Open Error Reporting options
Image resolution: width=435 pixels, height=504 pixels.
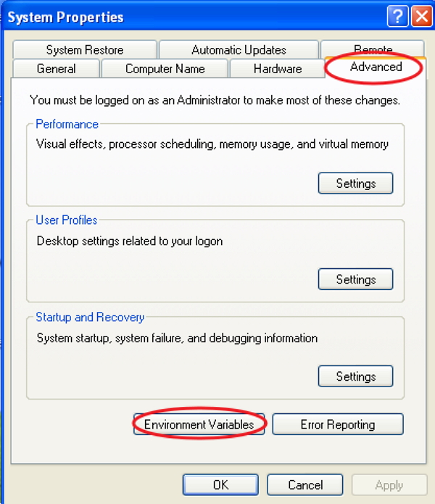(x=338, y=424)
